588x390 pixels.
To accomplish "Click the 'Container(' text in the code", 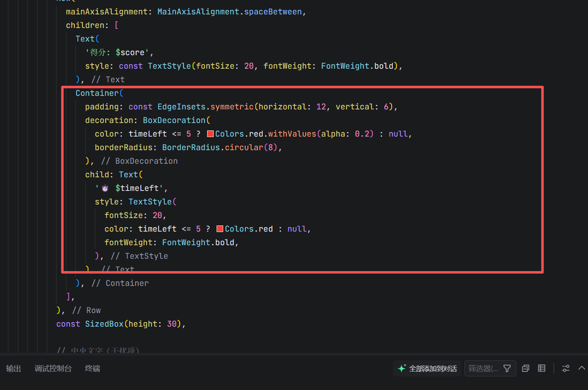I will tap(99, 93).
